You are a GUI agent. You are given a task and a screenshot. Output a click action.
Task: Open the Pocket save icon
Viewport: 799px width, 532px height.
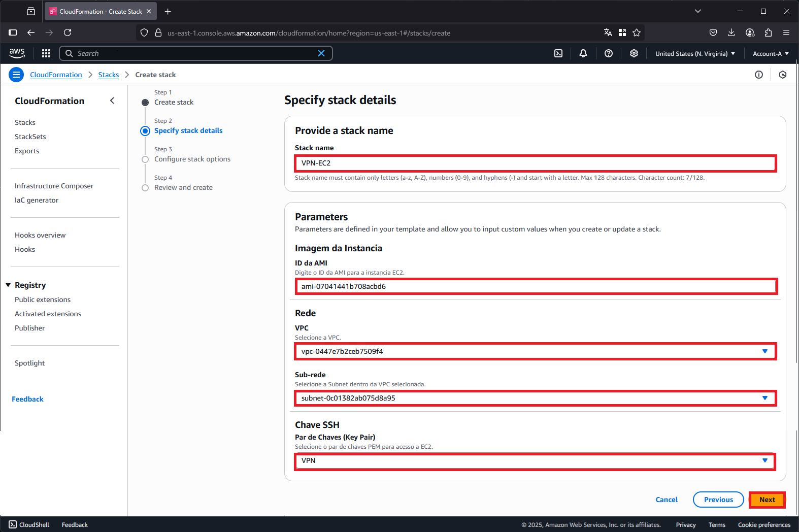coord(713,32)
